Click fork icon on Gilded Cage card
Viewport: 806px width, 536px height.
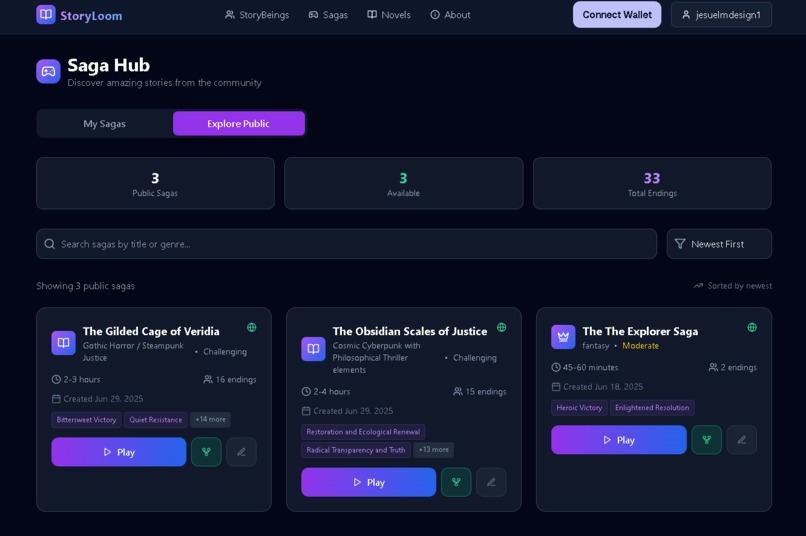click(206, 452)
